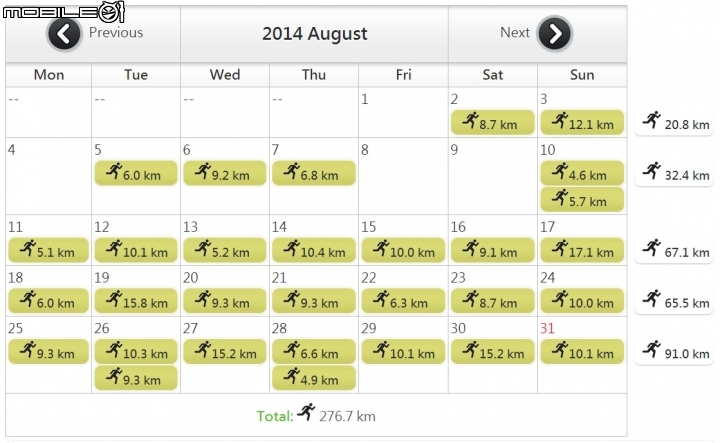Advance to next month with right arrow

[555, 34]
